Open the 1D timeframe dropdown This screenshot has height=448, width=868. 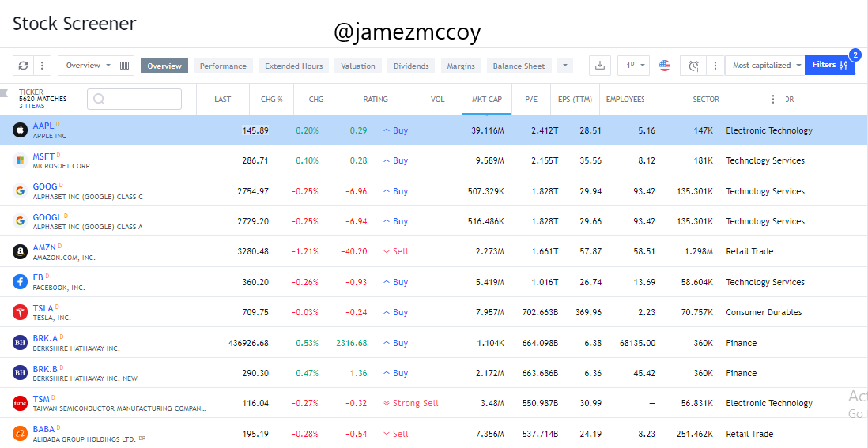[x=633, y=66]
